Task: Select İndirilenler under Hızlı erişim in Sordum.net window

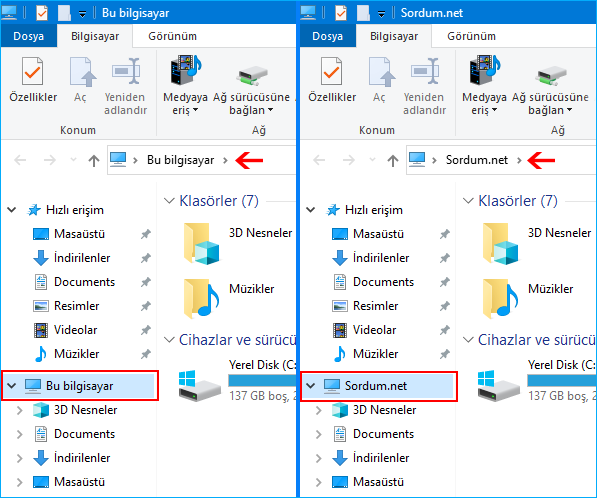Action: pyautogui.click(x=381, y=258)
